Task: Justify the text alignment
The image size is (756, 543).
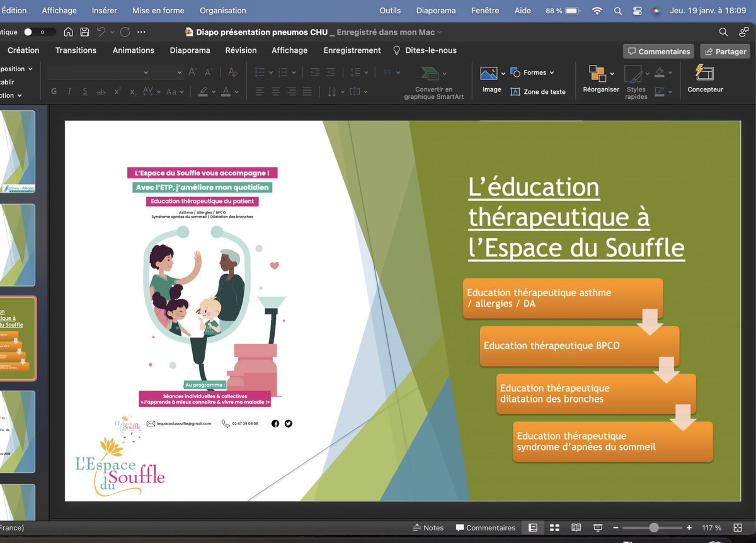Action: point(307,92)
